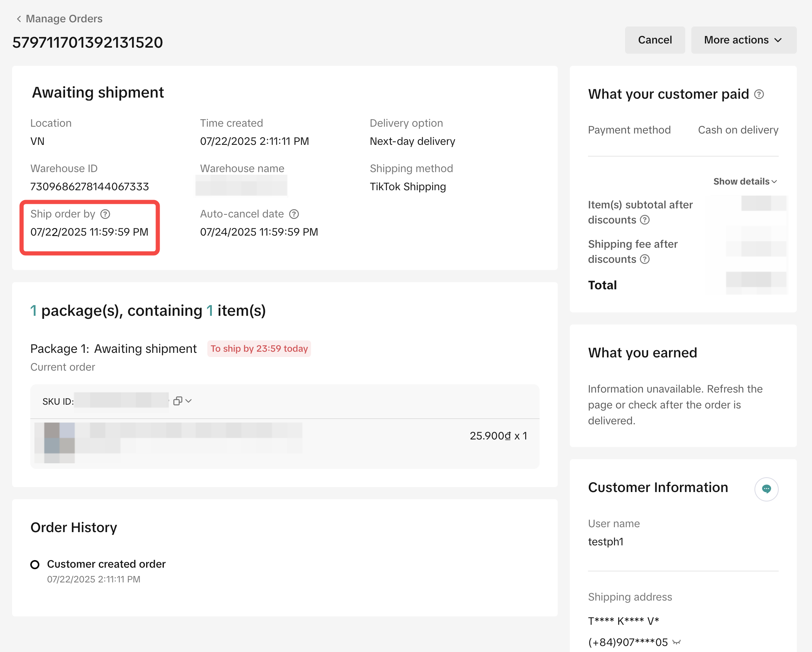Open chat with customer icon
Image resolution: width=812 pixels, height=652 pixels.
(x=766, y=489)
